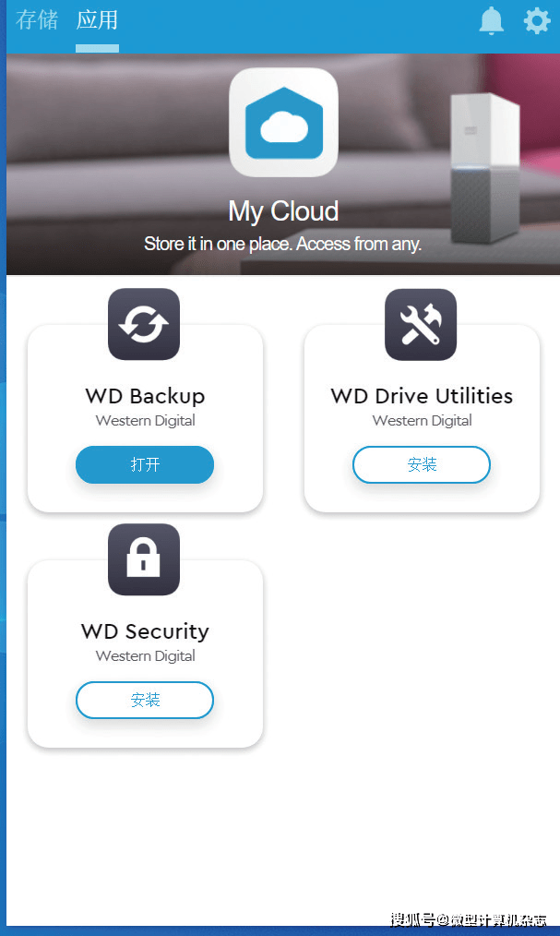This screenshot has width=560, height=936.
Task: Open the notifications bell
Action: coord(492,21)
